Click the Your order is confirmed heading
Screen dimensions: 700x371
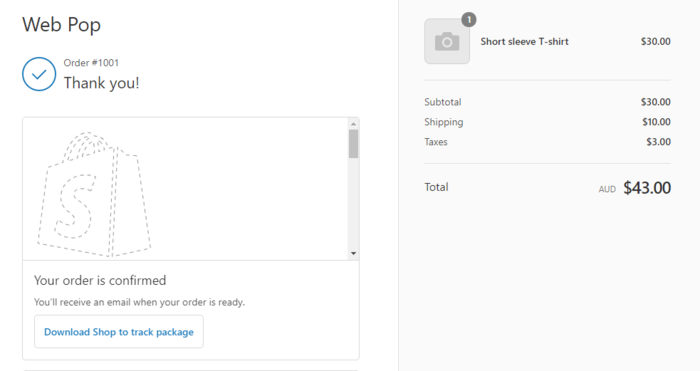(100, 280)
